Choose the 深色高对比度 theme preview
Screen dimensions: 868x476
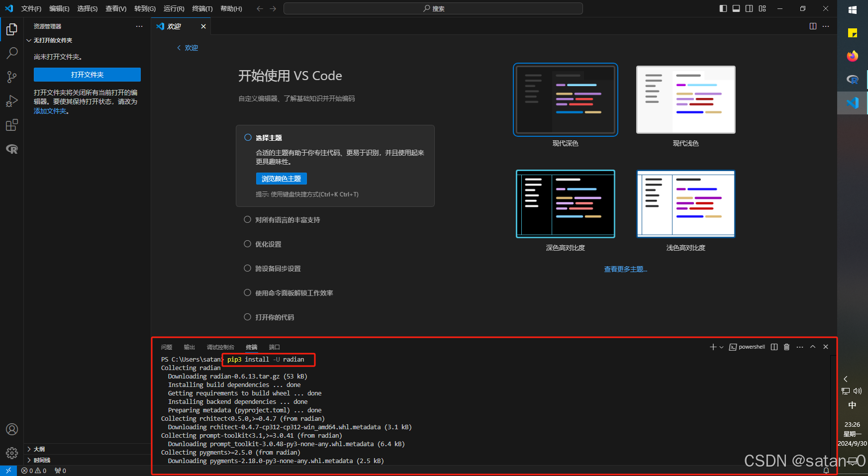[566, 204]
